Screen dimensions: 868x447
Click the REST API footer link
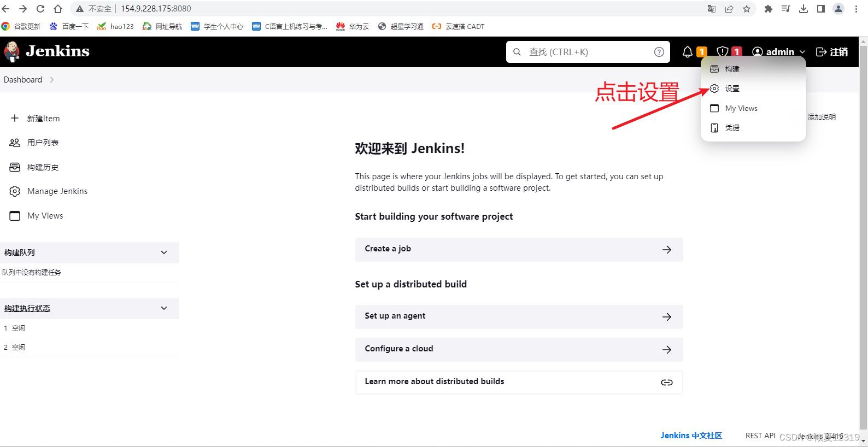click(x=760, y=436)
